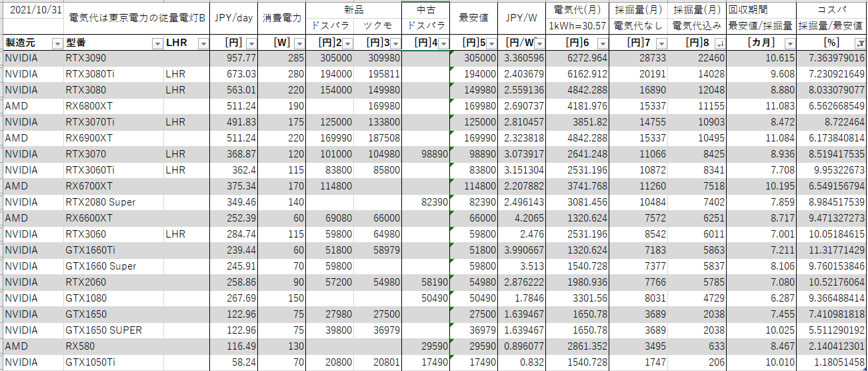Open the [円]3 column filter dropdown
Screen dimensions: 868x371
pos(395,43)
